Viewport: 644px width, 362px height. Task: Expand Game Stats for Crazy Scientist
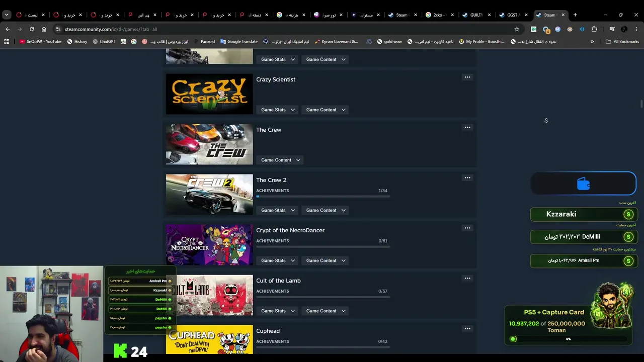[x=278, y=110]
